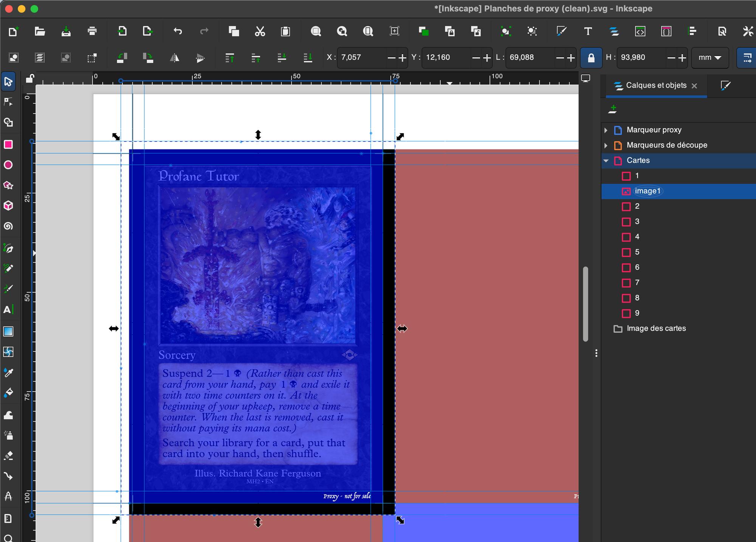756x542 pixels.
Task: Open the pencil tab beside Calques et objets
Action: click(726, 86)
